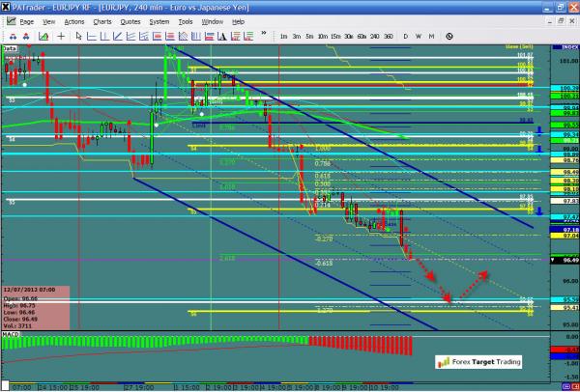The width and height of the screenshot is (580, 392).
Task: Open the Charts dropdown menu
Action: click(101, 20)
